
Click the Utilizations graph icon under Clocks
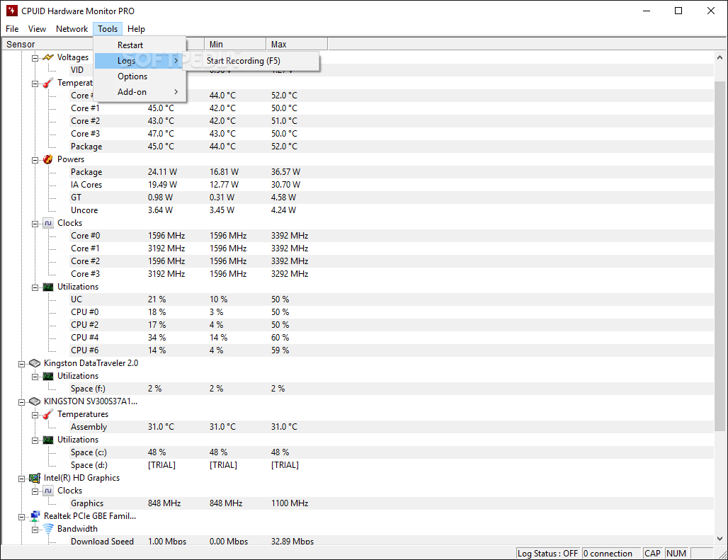coord(47,287)
